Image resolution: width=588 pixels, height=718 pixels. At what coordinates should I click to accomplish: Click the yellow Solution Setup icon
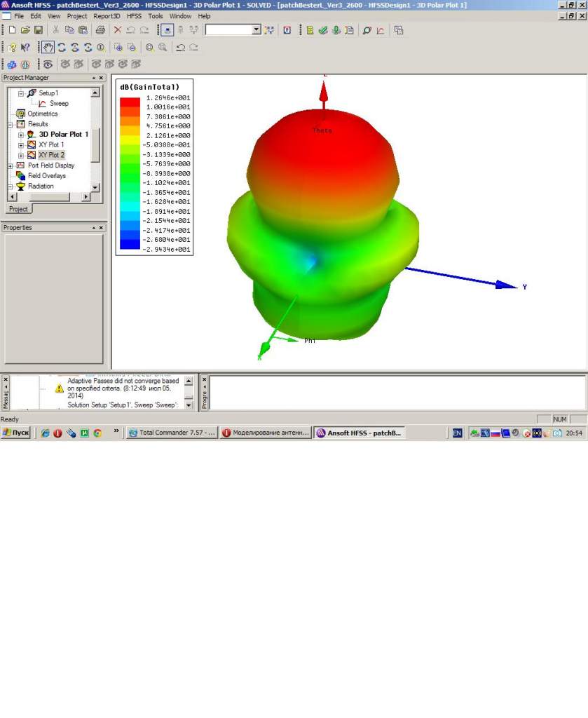[x=310, y=30]
